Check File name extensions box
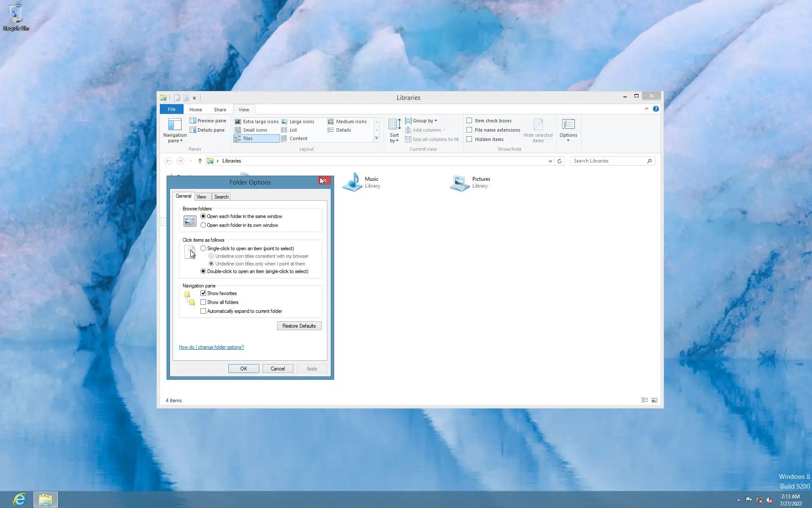Screen dimensions: 812x508 [x=469, y=130]
